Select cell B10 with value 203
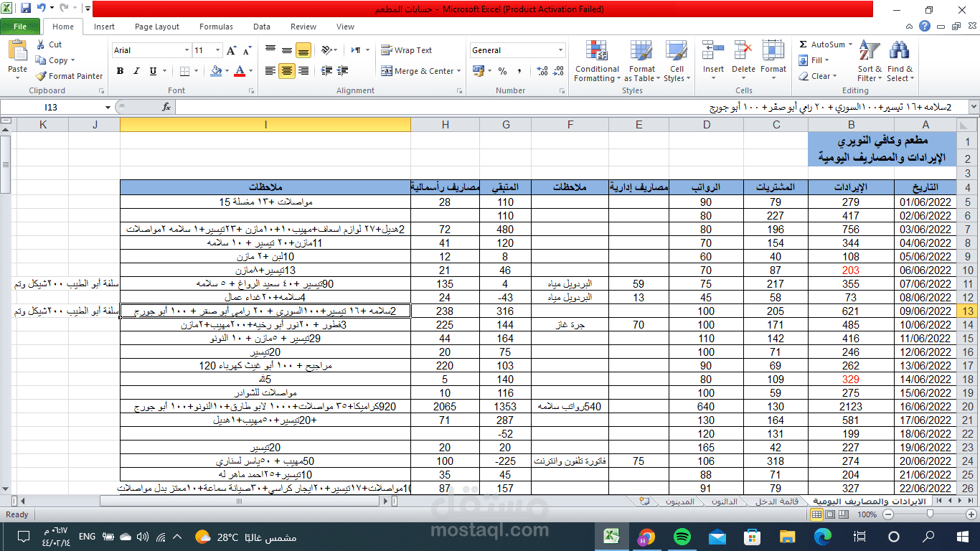980x551 pixels. pos(851,270)
